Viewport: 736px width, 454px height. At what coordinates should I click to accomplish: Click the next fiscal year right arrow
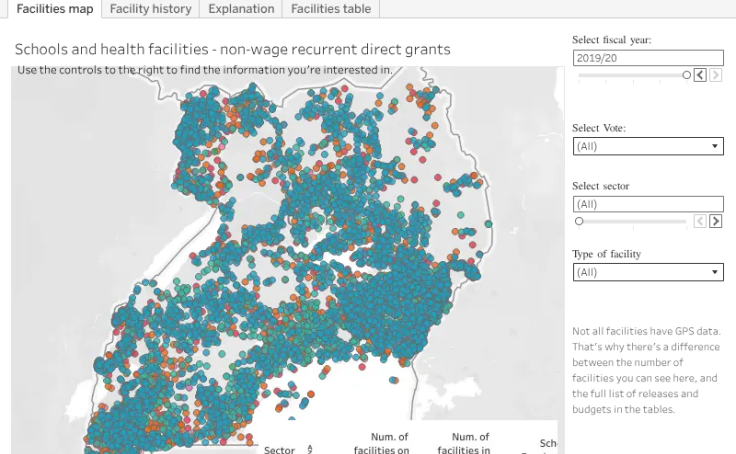pyautogui.click(x=715, y=75)
